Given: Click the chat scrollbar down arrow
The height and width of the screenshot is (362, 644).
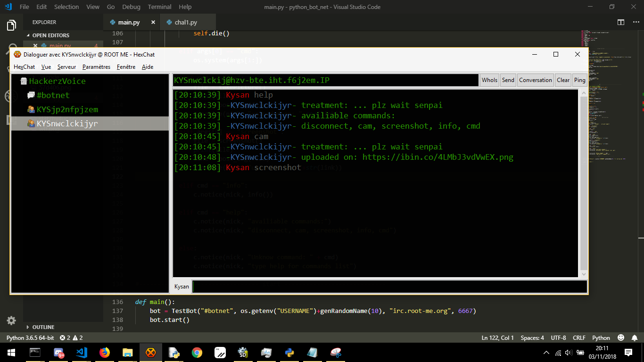Looking at the screenshot, I should click(x=584, y=274).
